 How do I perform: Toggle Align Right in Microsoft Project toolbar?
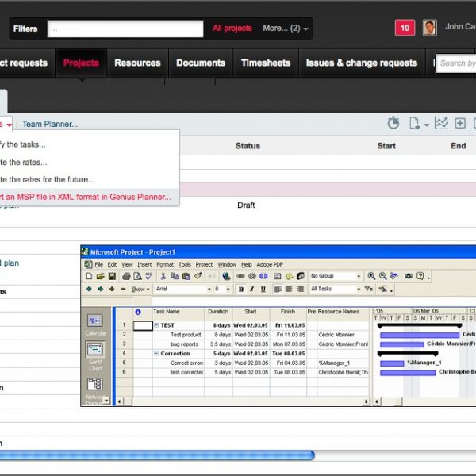click(300, 289)
